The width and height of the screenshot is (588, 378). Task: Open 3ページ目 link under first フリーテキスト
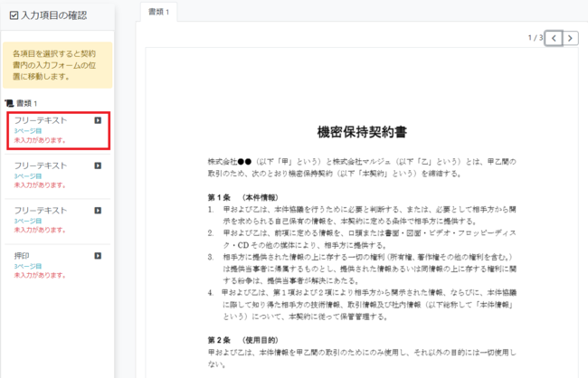(x=26, y=131)
